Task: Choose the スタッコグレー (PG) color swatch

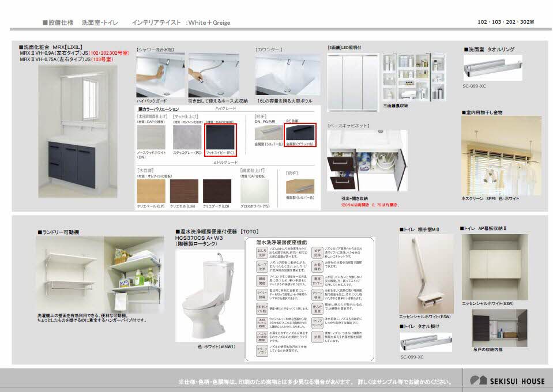Action: (186, 137)
